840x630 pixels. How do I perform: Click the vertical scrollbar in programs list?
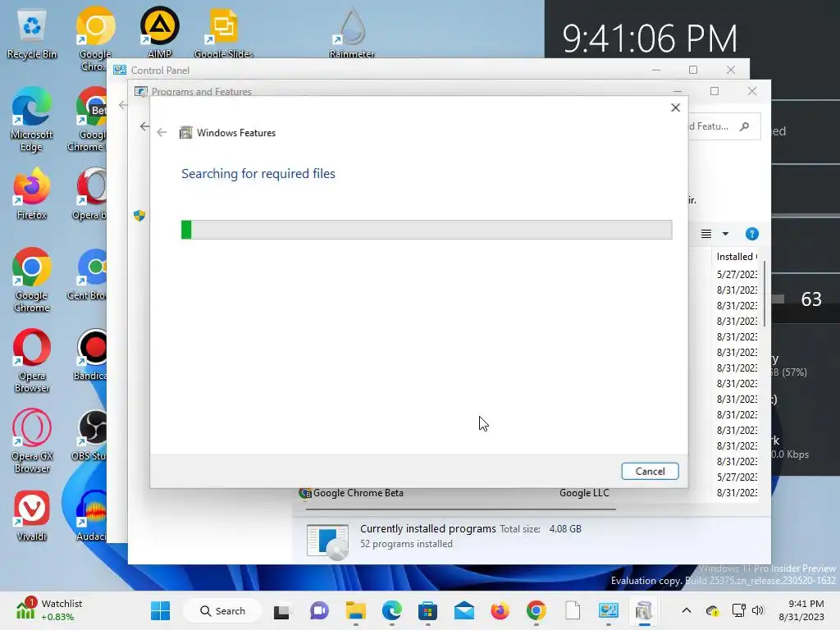point(765,294)
